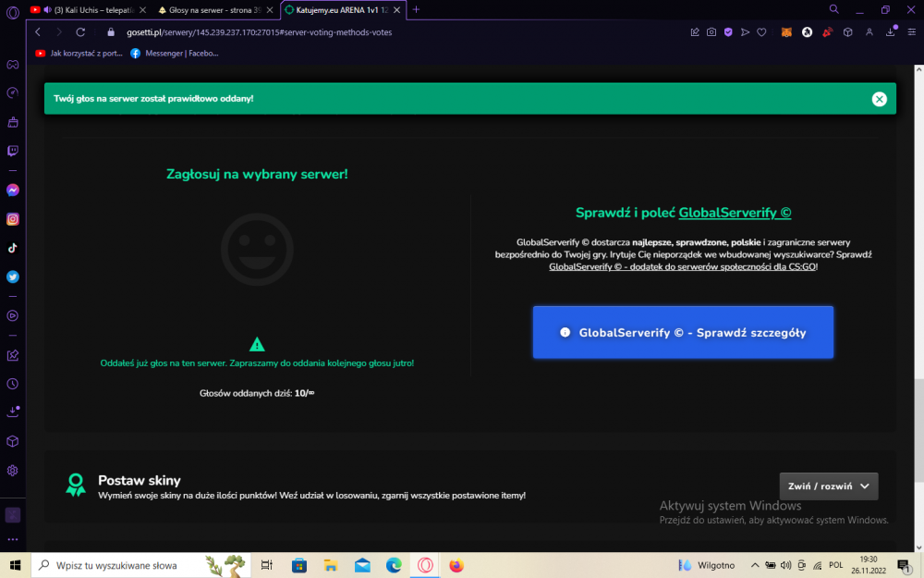This screenshot has width=924, height=578.
Task: Reload the current page
Action: pos(80,31)
